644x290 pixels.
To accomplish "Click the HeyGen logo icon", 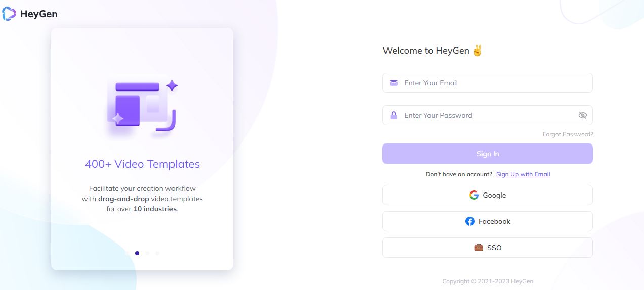I will 9,14.
